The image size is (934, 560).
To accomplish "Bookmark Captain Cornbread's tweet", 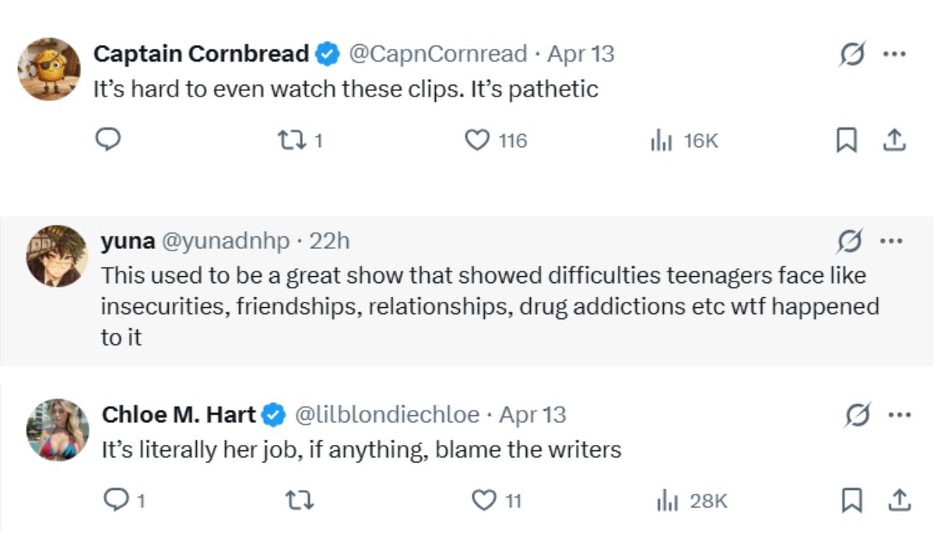I will click(846, 140).
